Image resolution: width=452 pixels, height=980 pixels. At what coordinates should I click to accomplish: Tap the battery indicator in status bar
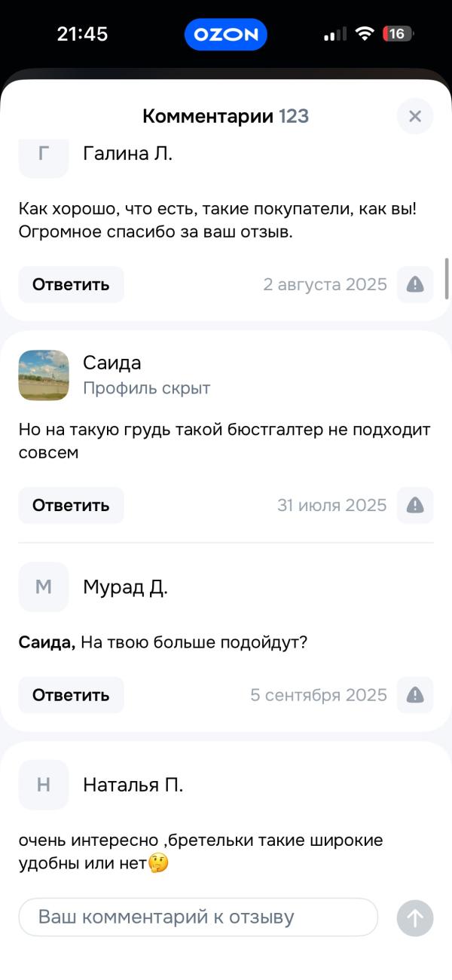pyautogui.click(x=396, y=34)
